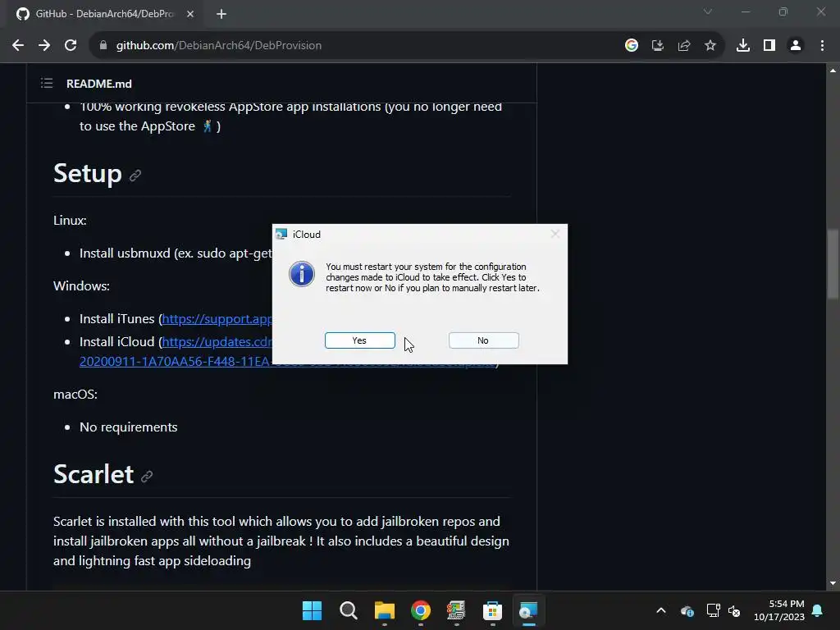The width and height of the screenshot is (840, 630).
Task: Click the blue info icon in iCloud dialog
Action: pyautogui.click(x=302, y=274)
